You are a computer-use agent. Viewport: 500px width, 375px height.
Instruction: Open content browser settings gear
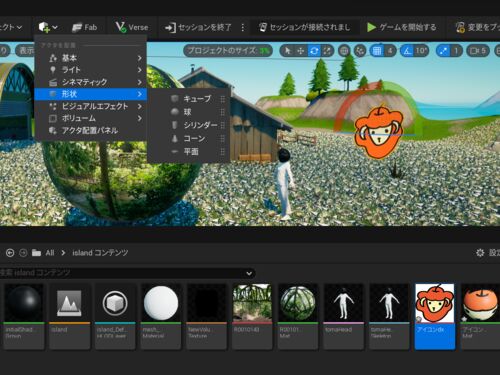480,253
